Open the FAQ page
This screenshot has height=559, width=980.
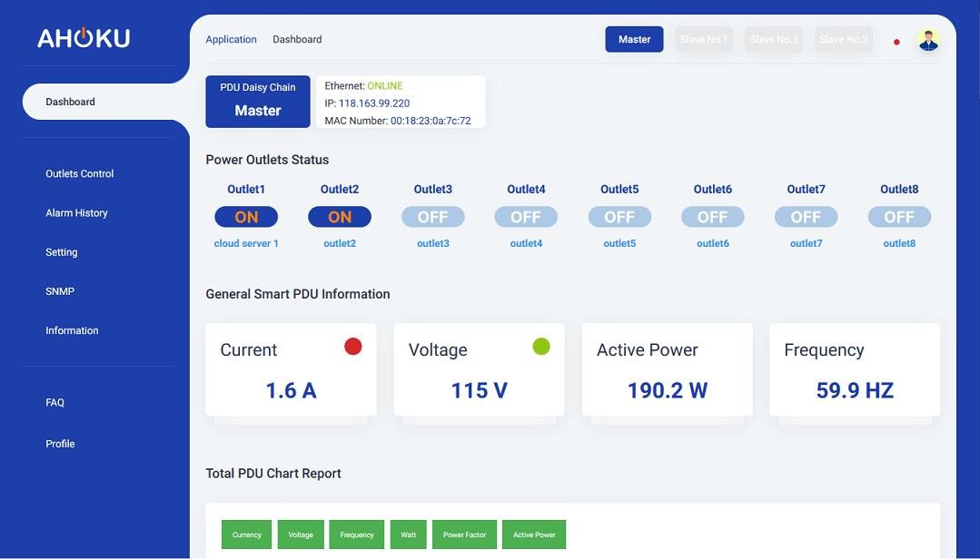coord(55,402)
